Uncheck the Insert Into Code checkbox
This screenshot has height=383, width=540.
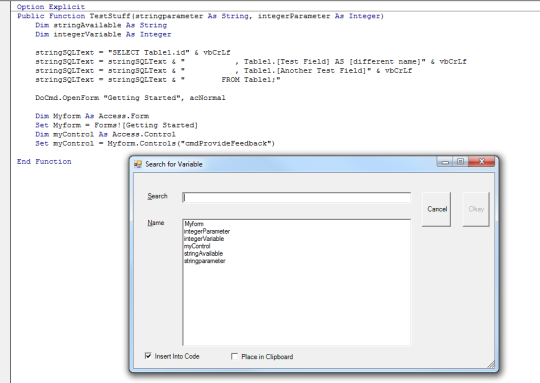(x=148, y=356)
